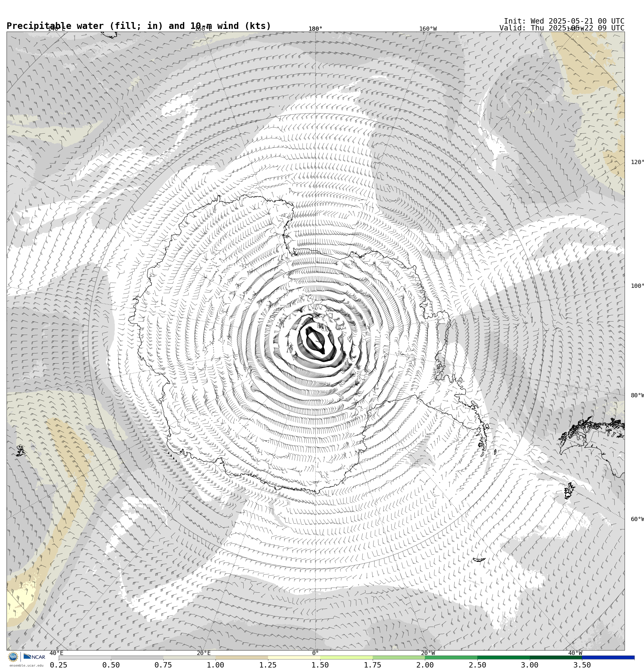Click the '100°' longitude label on right edge
644x669 pixels.
point(637,286)
